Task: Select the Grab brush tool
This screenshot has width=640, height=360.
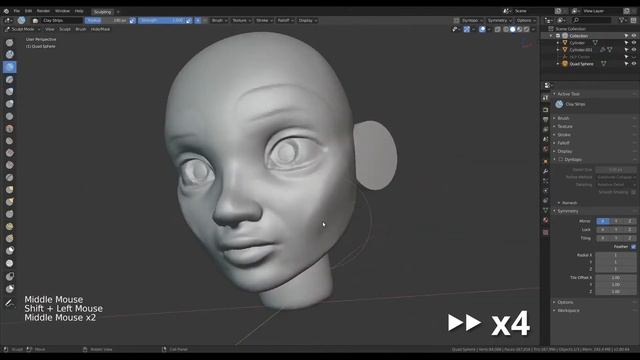Action: tap(10, 189)
